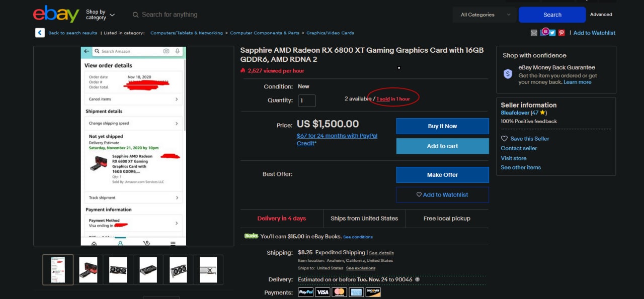Click the flame icon beside viewed per hour

[243, 71]
